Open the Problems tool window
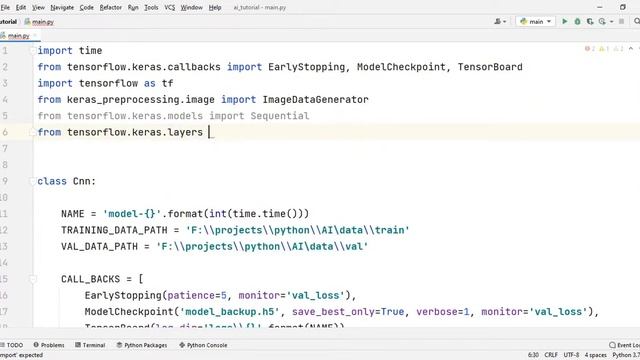The width and height of the screenshot is (640, 360). tap(49, 345)
